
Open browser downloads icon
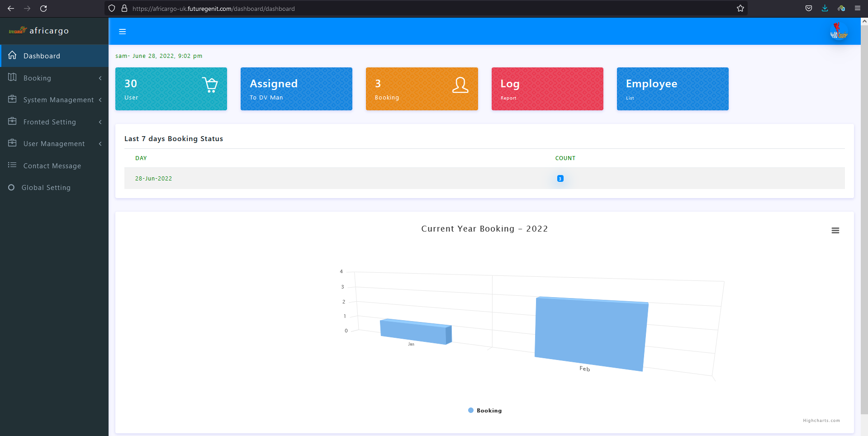pos(825,9)
